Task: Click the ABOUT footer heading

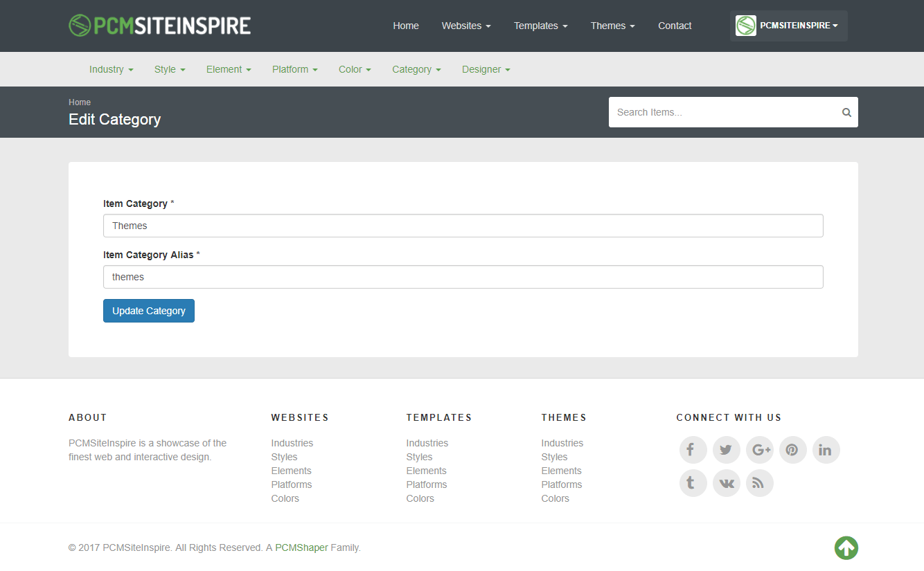Action: (x=88, y=417)
